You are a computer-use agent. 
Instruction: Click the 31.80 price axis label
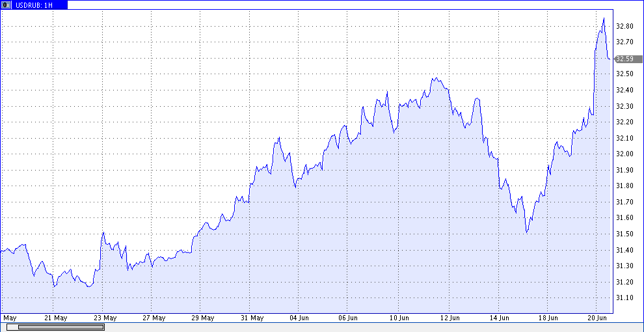(x=624, y=186)
